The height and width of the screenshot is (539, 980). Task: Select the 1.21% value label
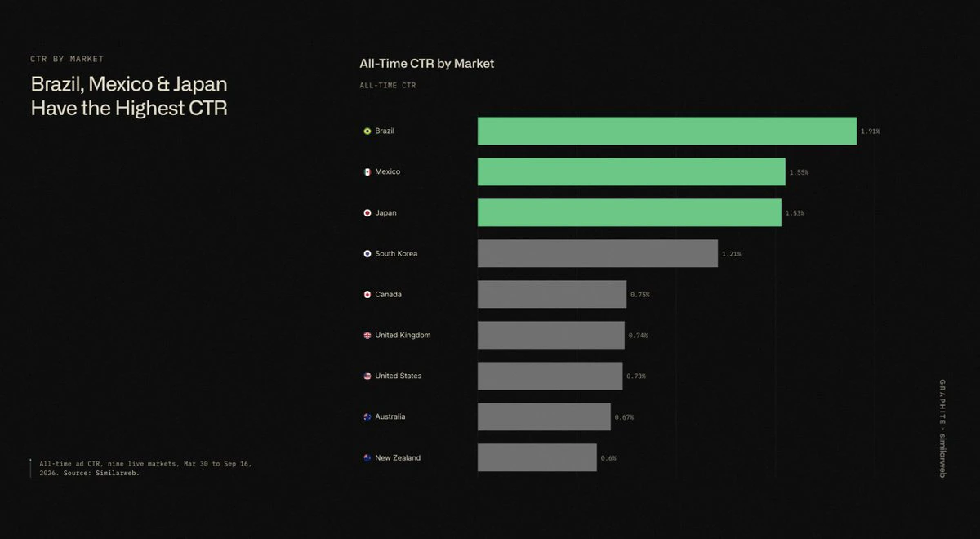[x=732, y=254]
